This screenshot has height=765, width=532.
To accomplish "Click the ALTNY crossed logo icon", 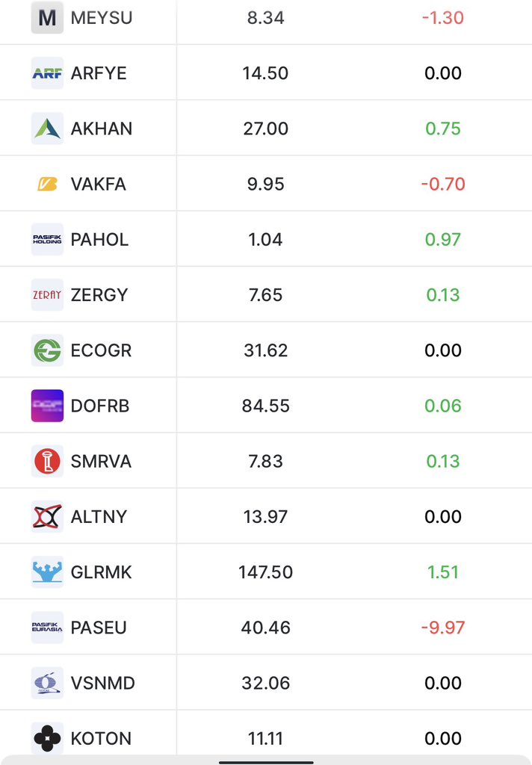I will [47, 517].
